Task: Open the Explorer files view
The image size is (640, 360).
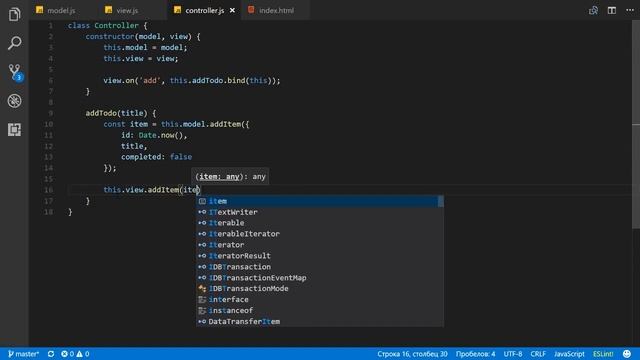Action: click(x=14, y=14)
